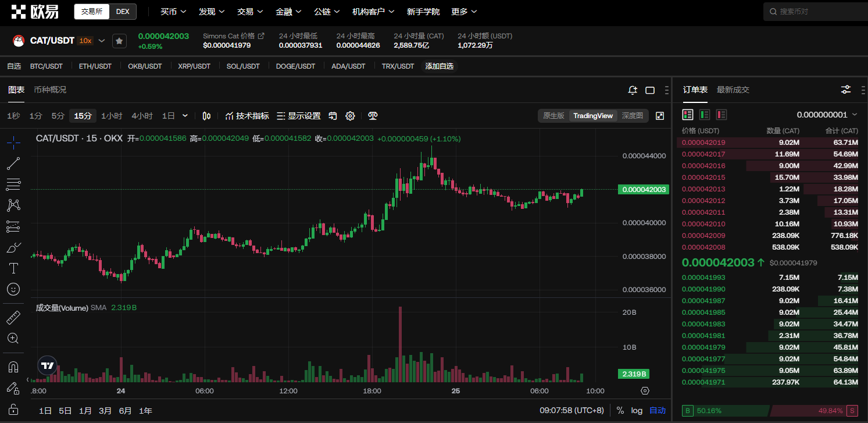Screen dimensions: 868x423
Task: Open the candlestick chart style icon
Action: [x=206, y=116]
